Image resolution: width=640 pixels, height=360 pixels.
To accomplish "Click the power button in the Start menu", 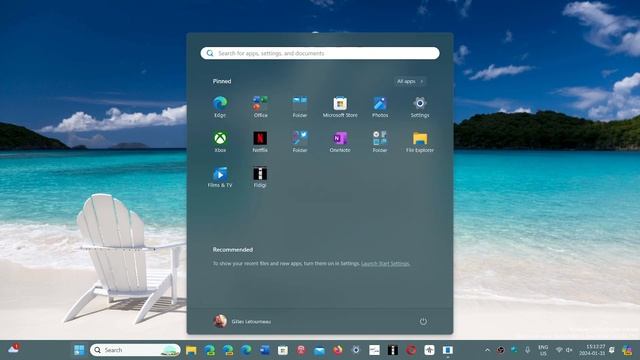I will coord(423,321).
